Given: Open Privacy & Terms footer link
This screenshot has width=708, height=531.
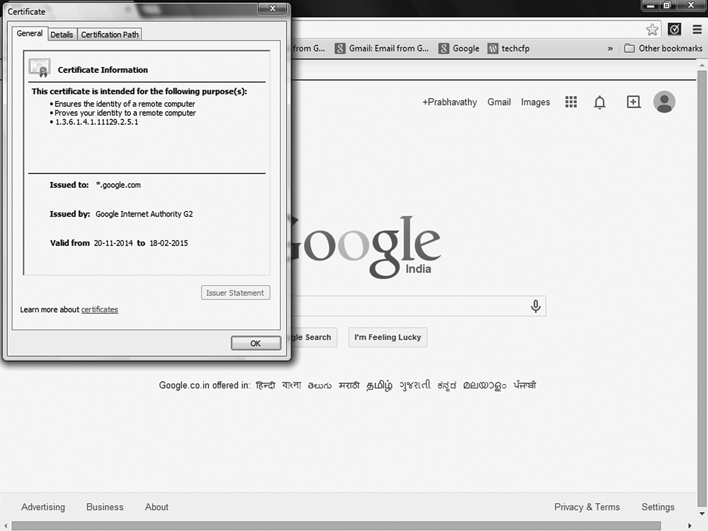Looking at the screenshot, I should tap(587, 507).
